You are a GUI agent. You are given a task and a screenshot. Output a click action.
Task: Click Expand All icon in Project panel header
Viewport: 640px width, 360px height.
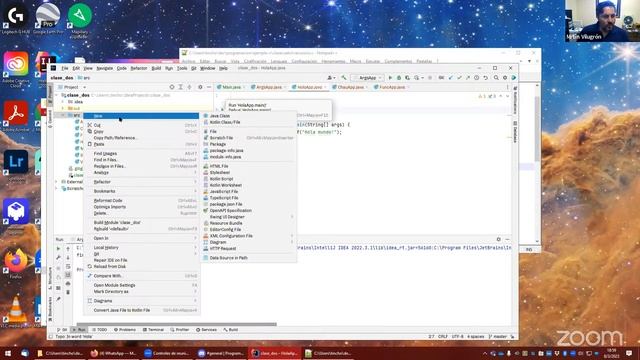pos(180,87)
